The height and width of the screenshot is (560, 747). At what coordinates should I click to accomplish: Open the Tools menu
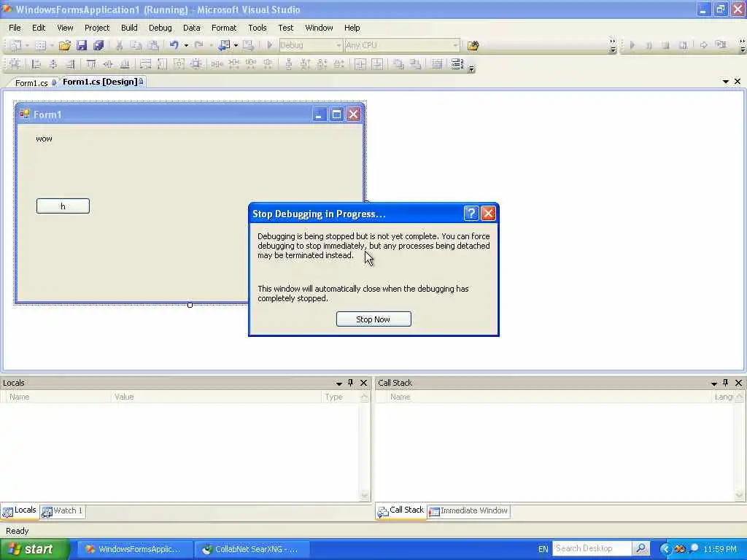(258, 28)
